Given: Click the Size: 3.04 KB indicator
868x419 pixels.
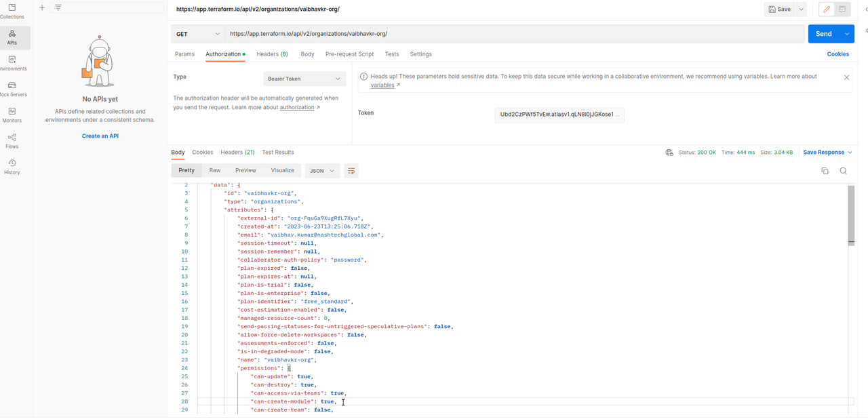Looking at the screenshot, I should click(776, 153).
